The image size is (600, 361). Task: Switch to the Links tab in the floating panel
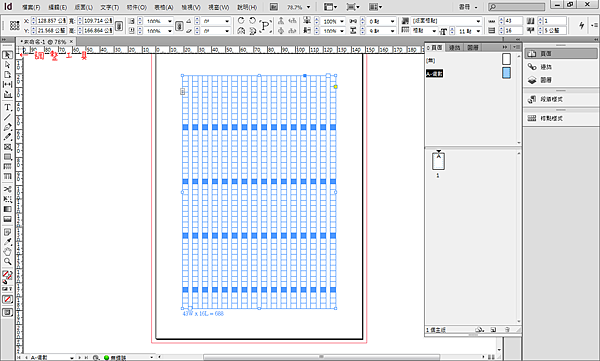click(454, 47)
